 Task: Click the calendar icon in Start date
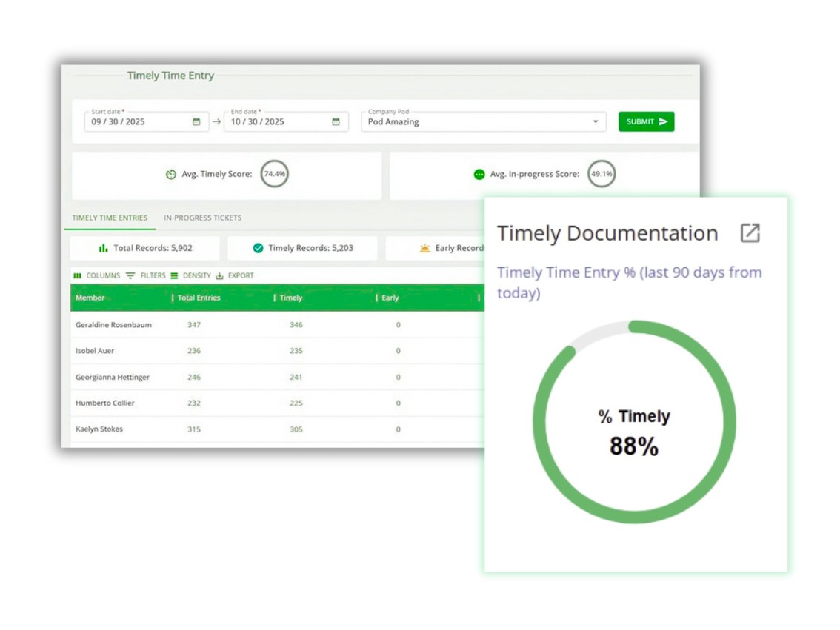(196, 122)
